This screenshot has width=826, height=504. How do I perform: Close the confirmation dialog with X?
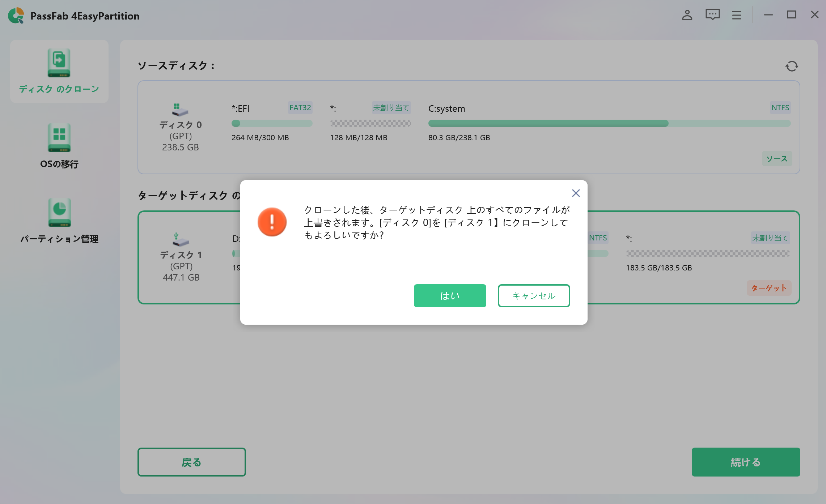point(575,193)
